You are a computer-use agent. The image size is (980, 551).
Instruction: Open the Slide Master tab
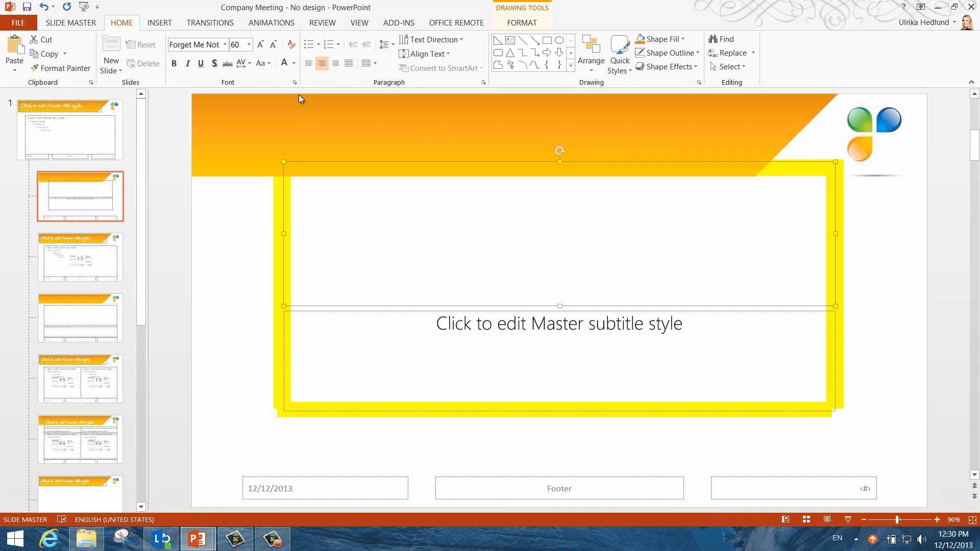click(70, 23)
